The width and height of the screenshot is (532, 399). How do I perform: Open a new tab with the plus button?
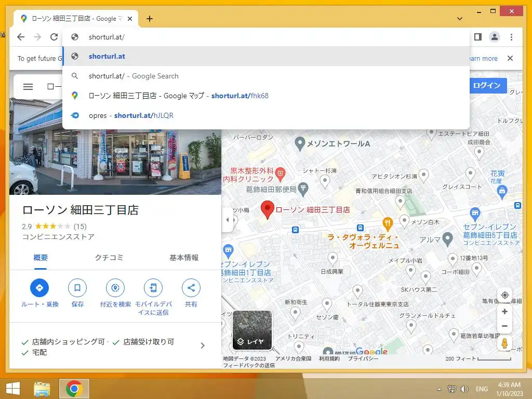pyautogui.click(x=150, y=19)
